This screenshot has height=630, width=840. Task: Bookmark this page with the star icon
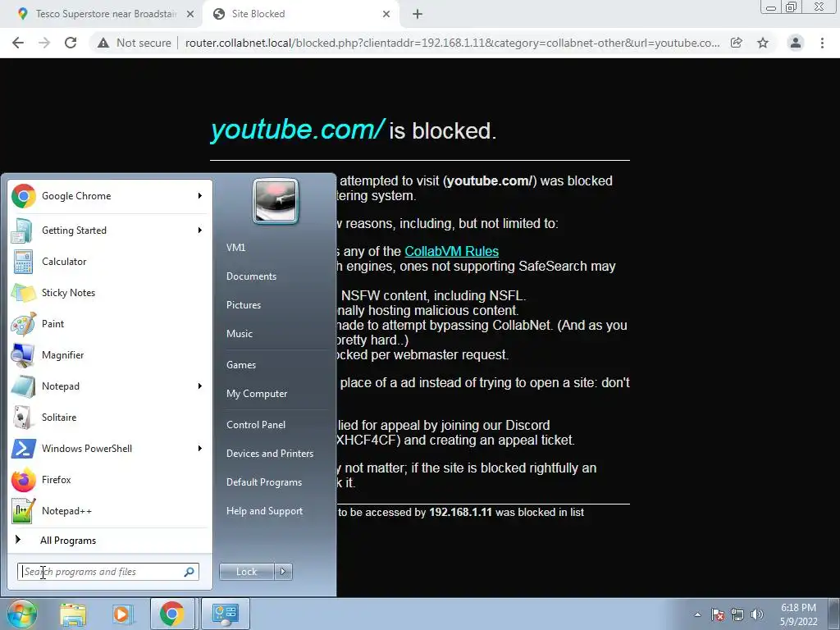763,43
